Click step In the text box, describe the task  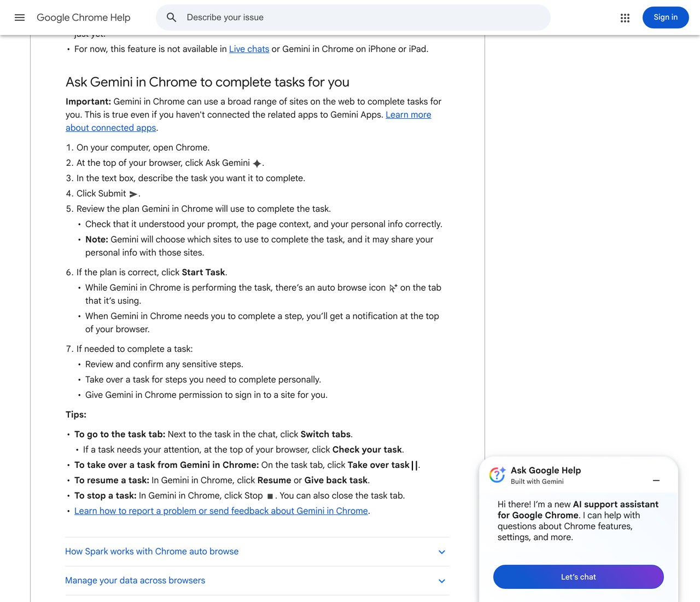tap(191, 178)
